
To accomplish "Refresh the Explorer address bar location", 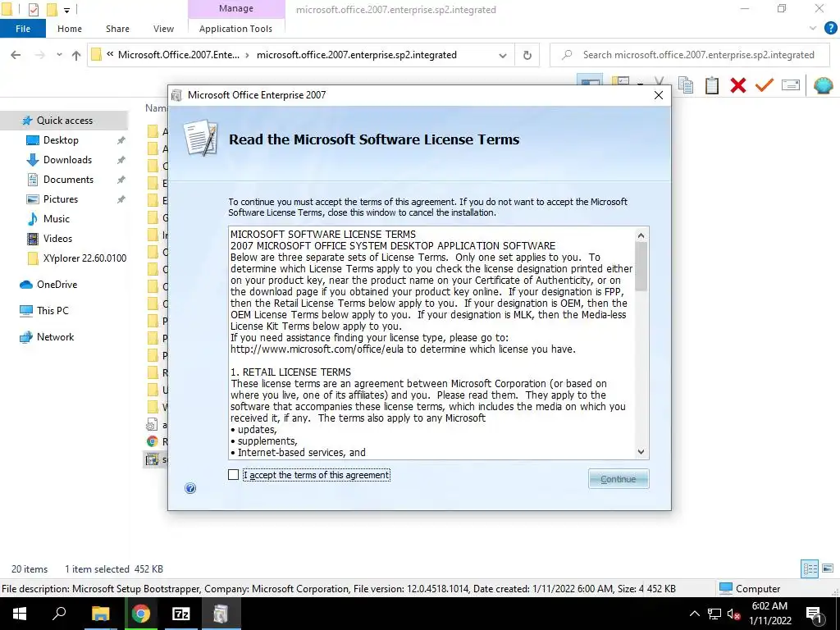I will click(x=527, y=55).
